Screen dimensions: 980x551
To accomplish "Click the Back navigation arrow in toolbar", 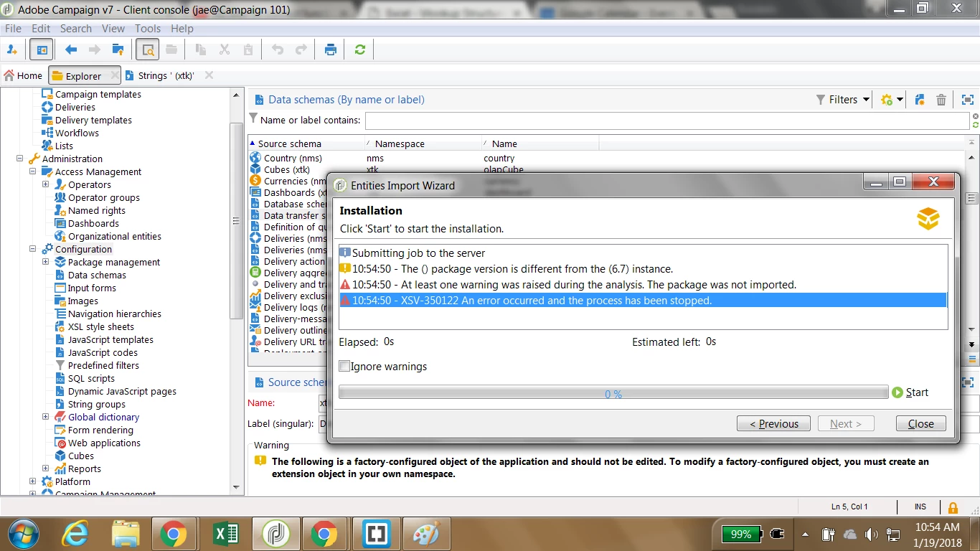I will (70, 50).
